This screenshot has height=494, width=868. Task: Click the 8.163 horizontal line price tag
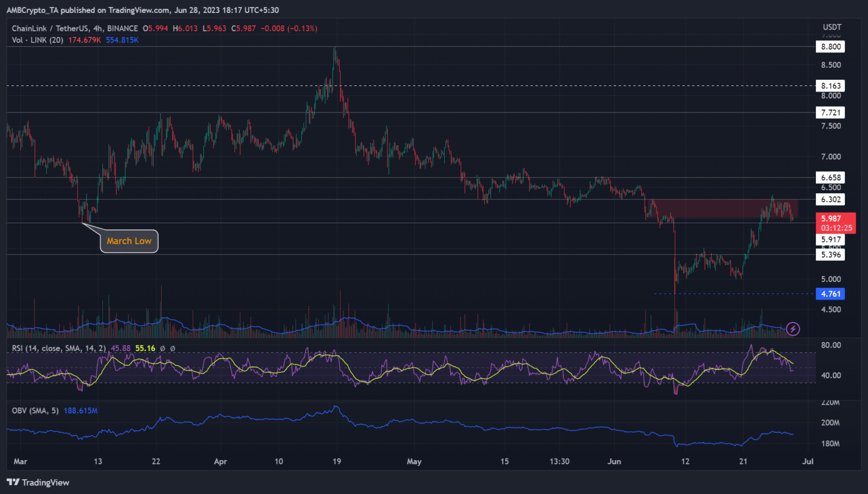[x=830, y=86]
